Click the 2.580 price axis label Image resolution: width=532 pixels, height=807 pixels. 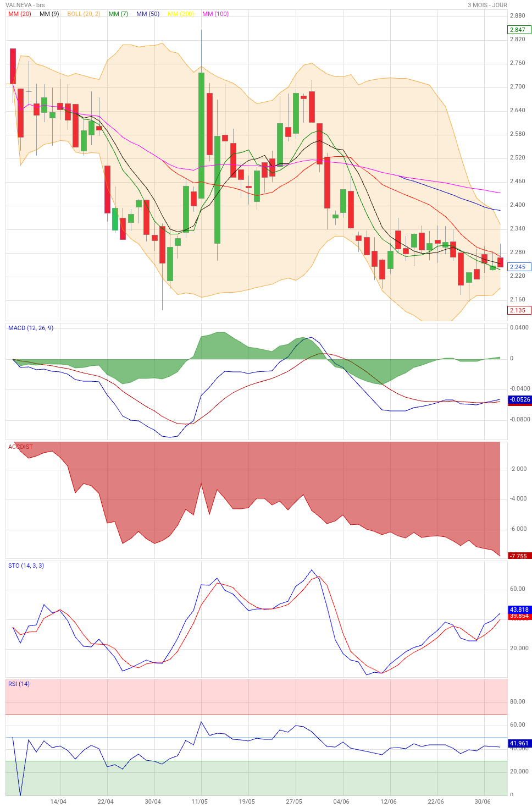click(x=518, y=134)
